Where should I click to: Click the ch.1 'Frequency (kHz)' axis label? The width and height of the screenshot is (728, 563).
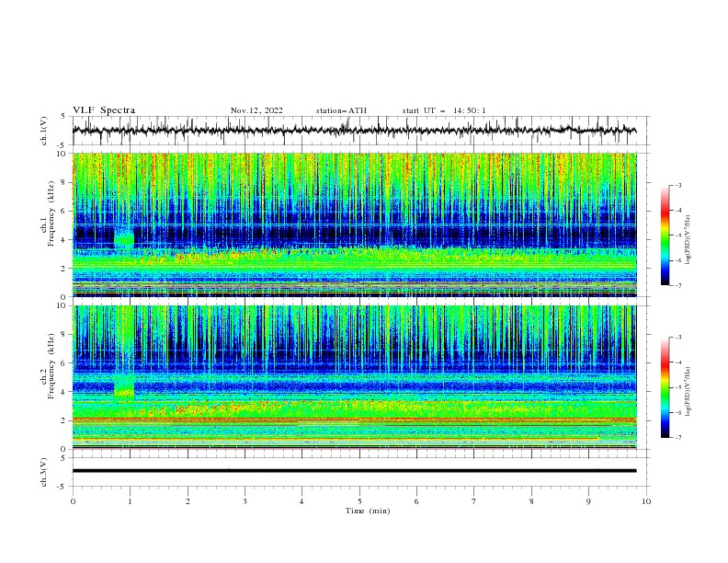pyautogui.click(x=51, y=214)
